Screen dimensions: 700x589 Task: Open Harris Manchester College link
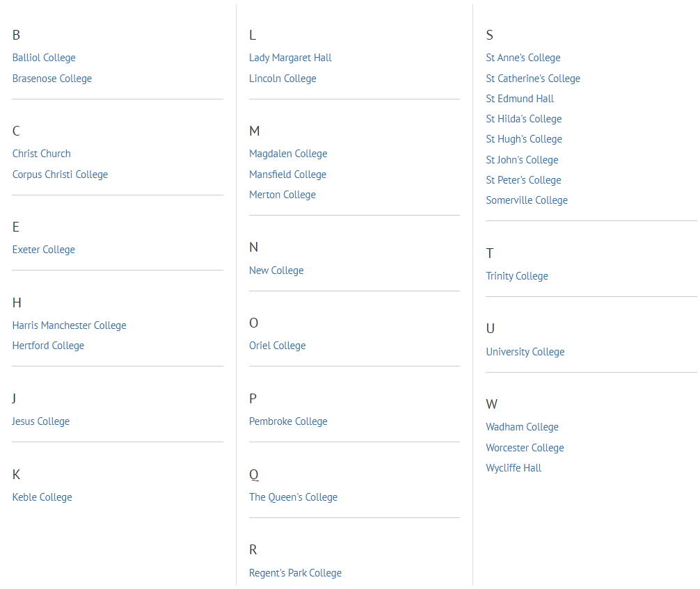70,325
